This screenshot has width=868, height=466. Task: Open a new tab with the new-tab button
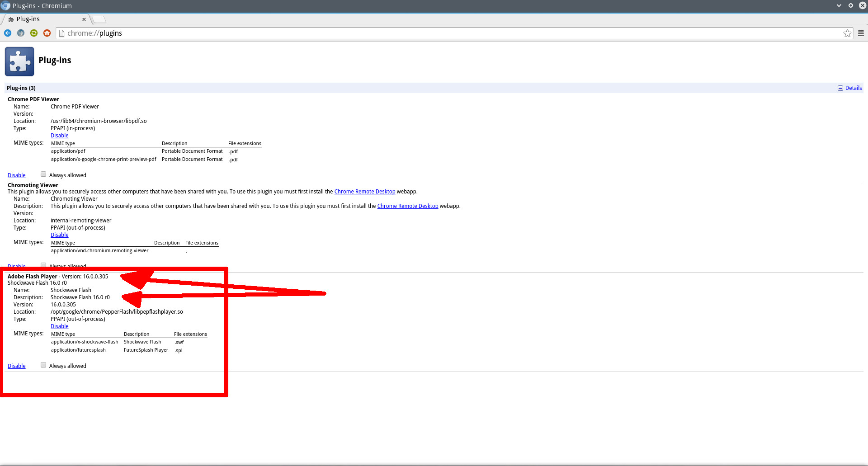pyautogui.click(x=99, y=19)
